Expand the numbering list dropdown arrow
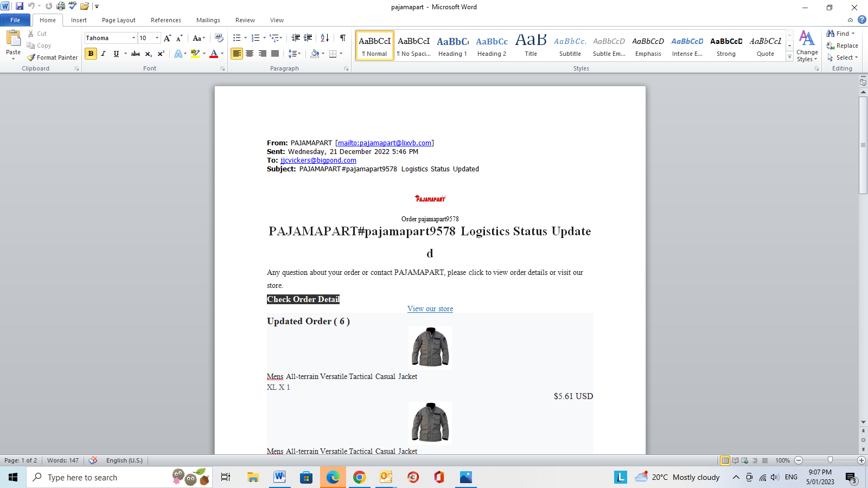 (264, 38)
